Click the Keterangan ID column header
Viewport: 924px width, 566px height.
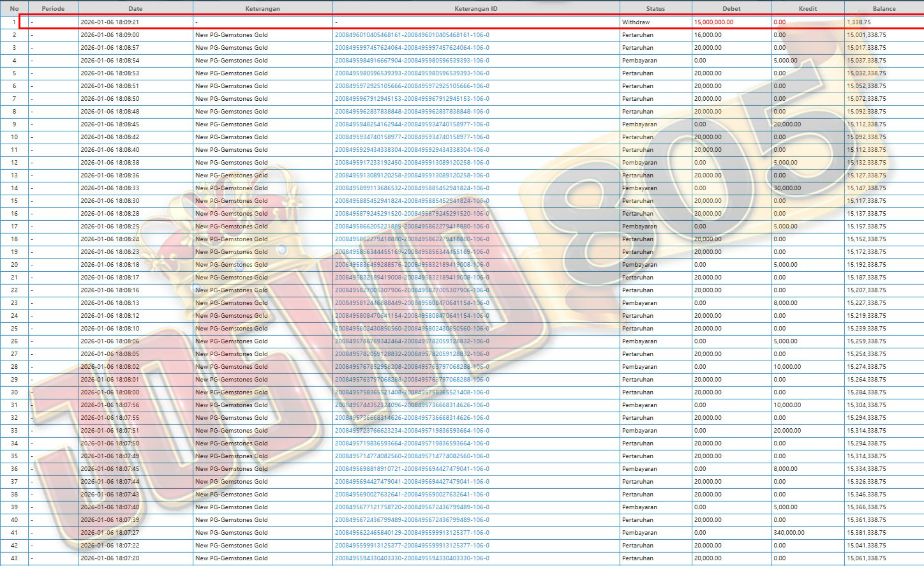(475, 9)
